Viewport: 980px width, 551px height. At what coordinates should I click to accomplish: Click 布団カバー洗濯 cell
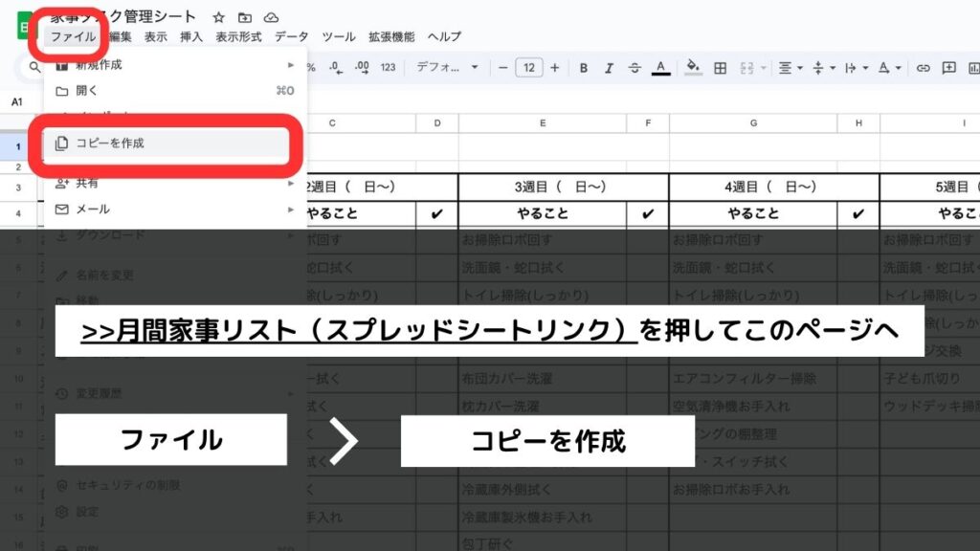point(543,379)
